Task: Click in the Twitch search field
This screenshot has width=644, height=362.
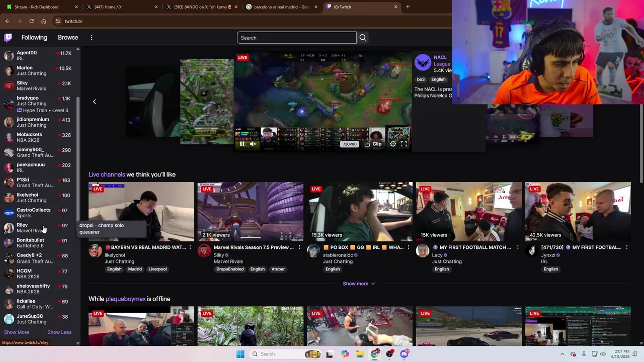Action: pos(296,38)
